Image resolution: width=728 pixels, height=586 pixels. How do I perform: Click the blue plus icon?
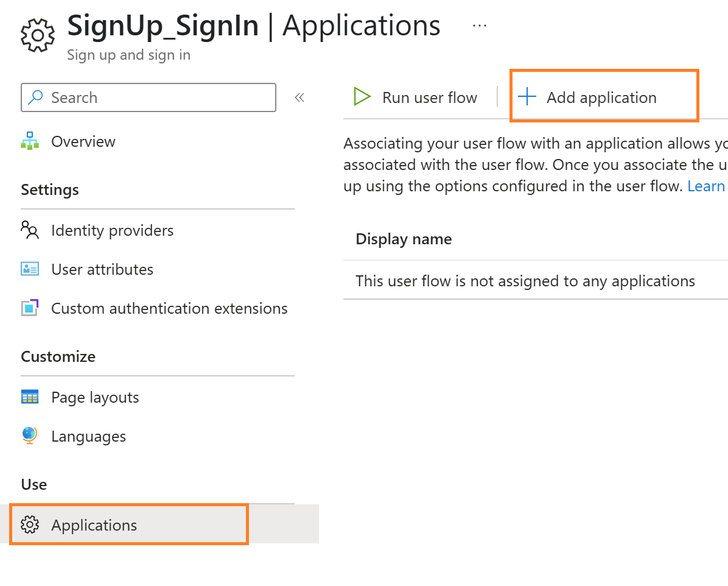pos(527,97)
